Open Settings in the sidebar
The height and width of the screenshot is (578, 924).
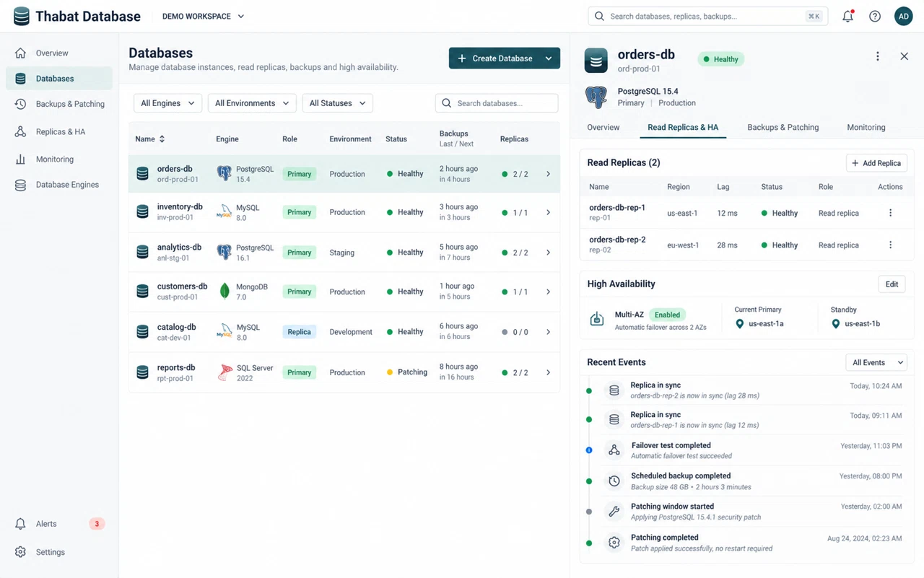click(59, 552)
